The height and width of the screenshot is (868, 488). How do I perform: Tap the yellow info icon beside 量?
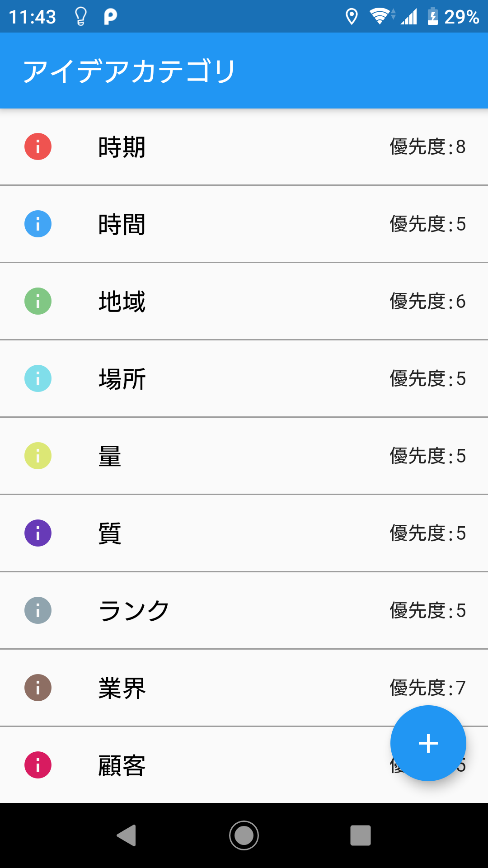pyautogui.click(x=38, y=456)
